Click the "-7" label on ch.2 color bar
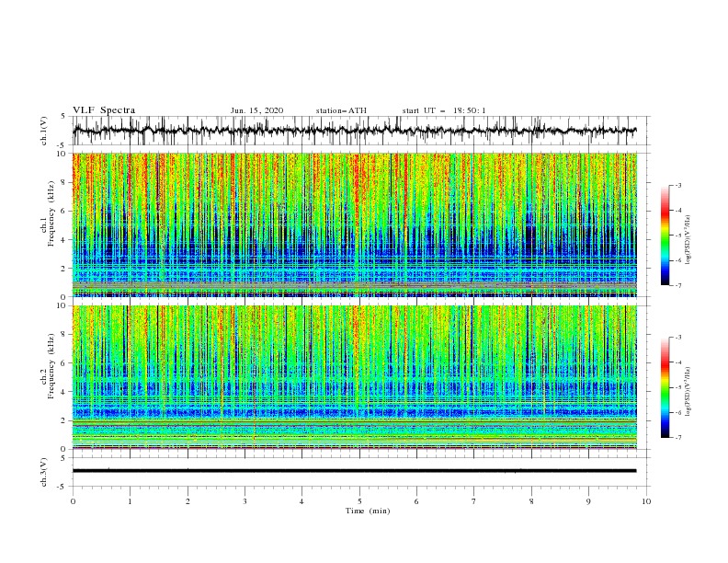This screenshot has width=728, height=563. (x=678, y=437)
